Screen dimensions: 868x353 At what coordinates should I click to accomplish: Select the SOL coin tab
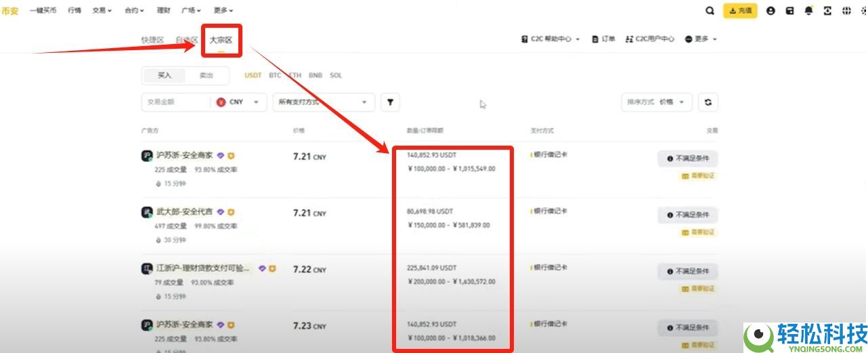pyautogui.click(x=336, y=76)
